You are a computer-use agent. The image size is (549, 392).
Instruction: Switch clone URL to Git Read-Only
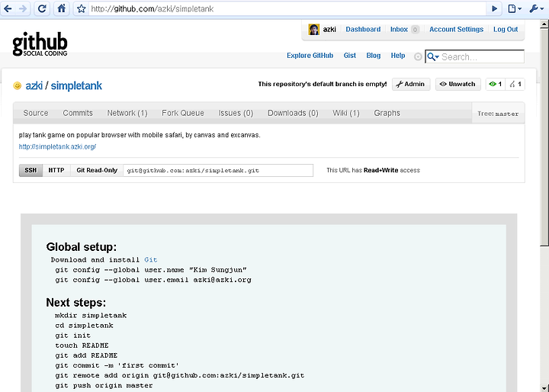(x=97, y=170)
